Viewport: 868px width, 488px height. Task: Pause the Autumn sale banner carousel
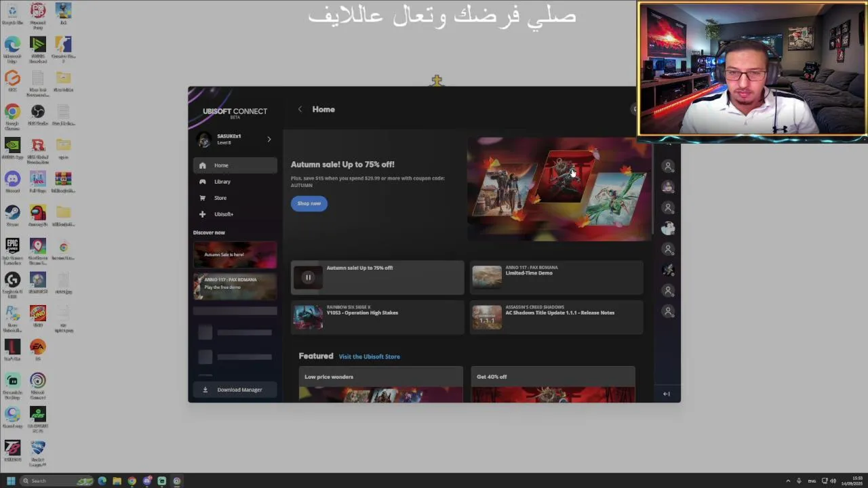(x=308, y=277)
